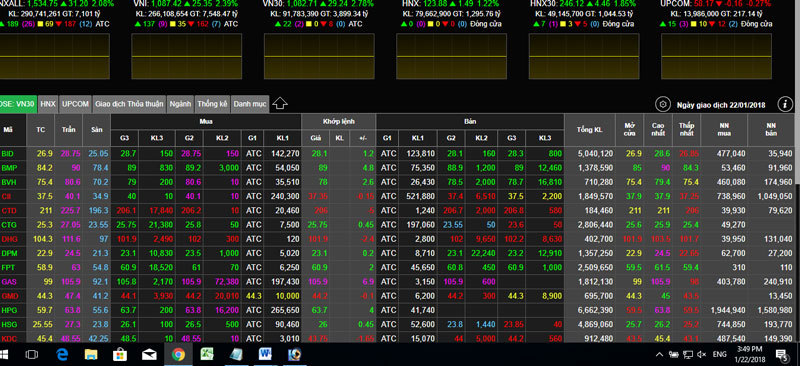Click the info icon beside trading date
Viewport: 800px width, 366px height.
(x=785, y=105)
